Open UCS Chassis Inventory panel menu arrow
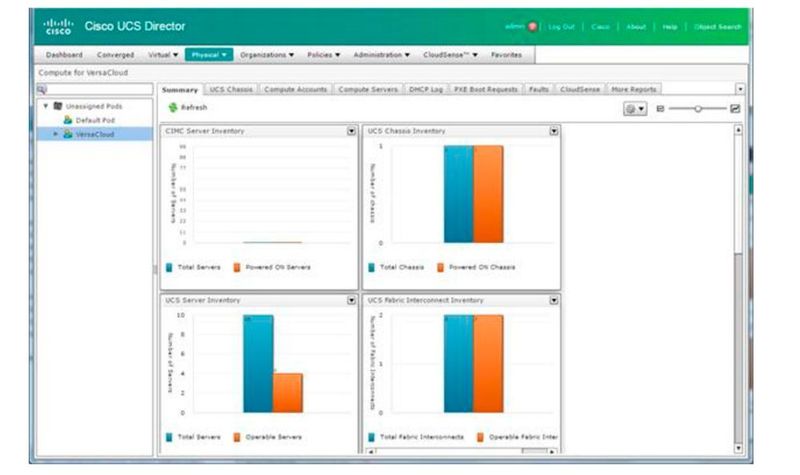Screen dimensions: 800x475 click(x=554, y=131)
